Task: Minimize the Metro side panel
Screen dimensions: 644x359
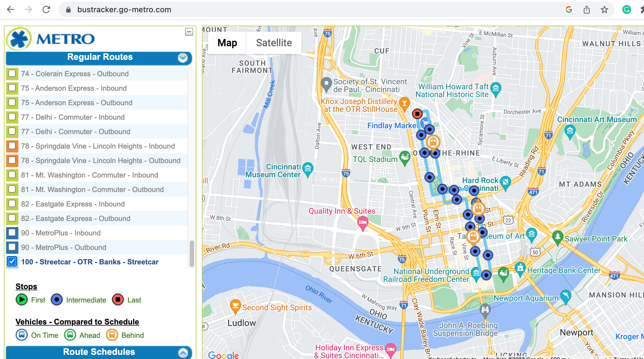Action: [x=189, y=32]
